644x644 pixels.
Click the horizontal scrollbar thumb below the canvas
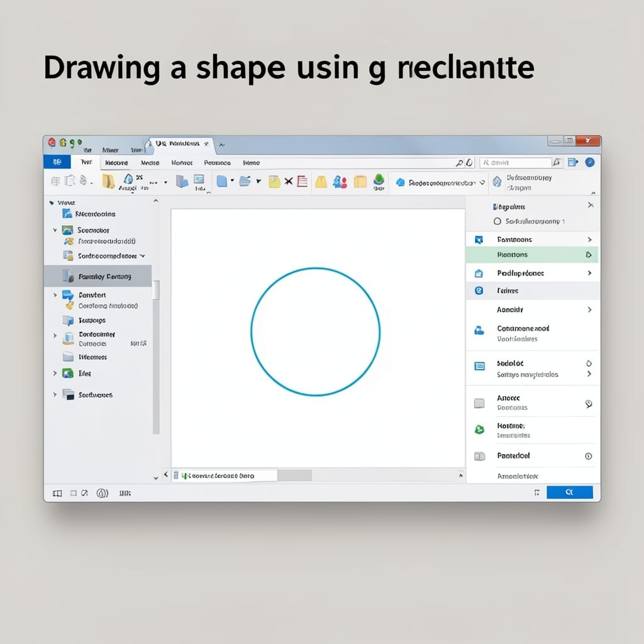coord(294,475)
